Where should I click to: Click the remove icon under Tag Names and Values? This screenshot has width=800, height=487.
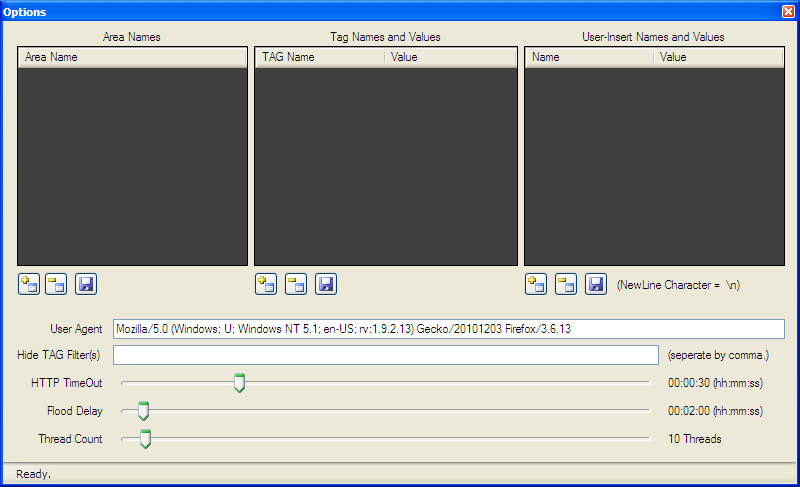coord(296,284)
